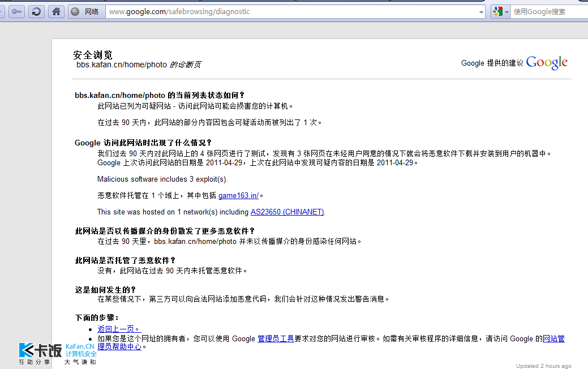Click the 'Updated 2 hours ago' text
This screenshot has height=369, width=588.
(x=544, y=366)
